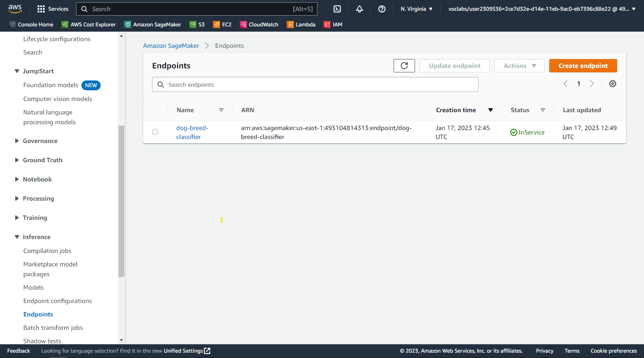Image resolution: width=644 pixels, height=358 pixels.
Task: Open Models in sidebar
Action: pos(34,287)
